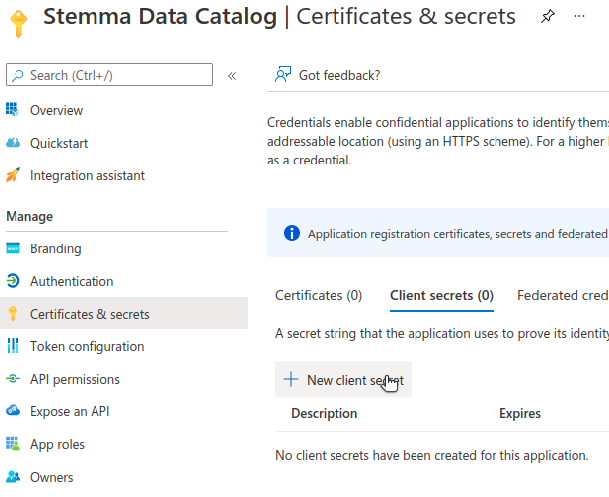Collapse the left navigation menu
609x497 pixels.
point(232,75)
